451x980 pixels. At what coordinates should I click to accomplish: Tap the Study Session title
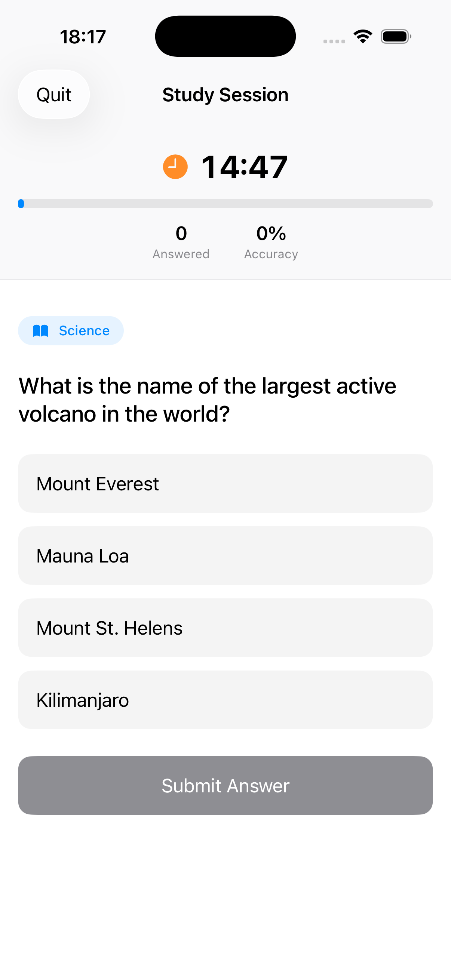click(x=225, y=95)
